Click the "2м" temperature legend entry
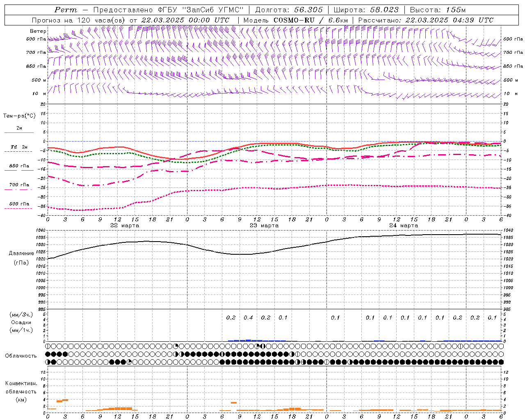This screenshot has width=525, height=420. pos(19,128)
